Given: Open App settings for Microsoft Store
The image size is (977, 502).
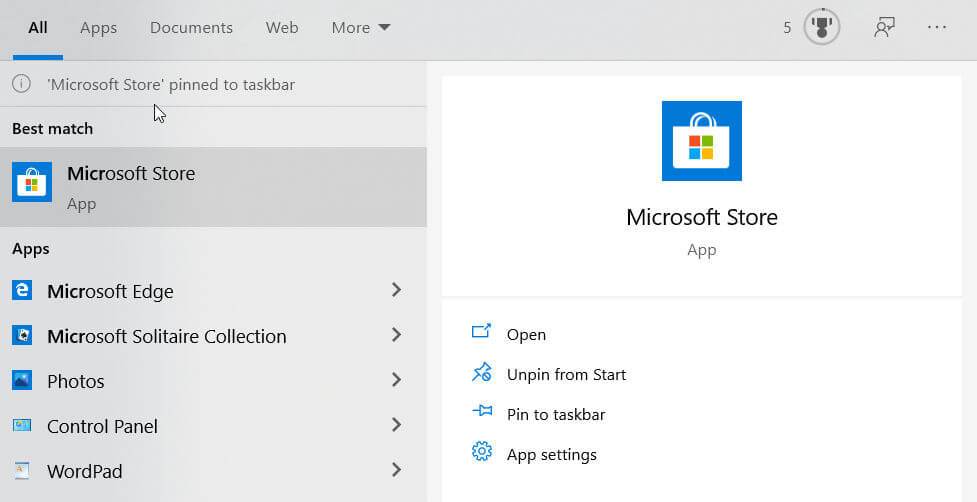Looking at the screenshot, I should click(x=551, y=455).
